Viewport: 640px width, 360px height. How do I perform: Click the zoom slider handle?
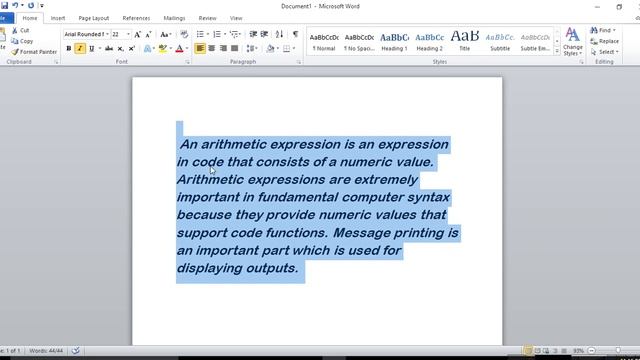[618, 351]
